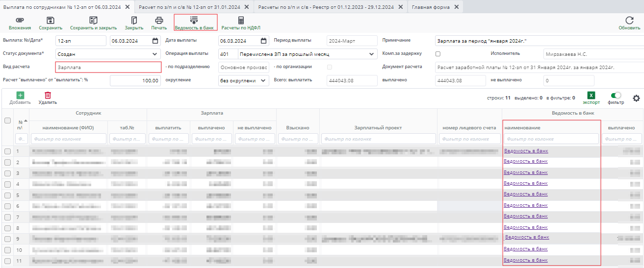Open Ведомость в банк link in row 1

[526, 151]
